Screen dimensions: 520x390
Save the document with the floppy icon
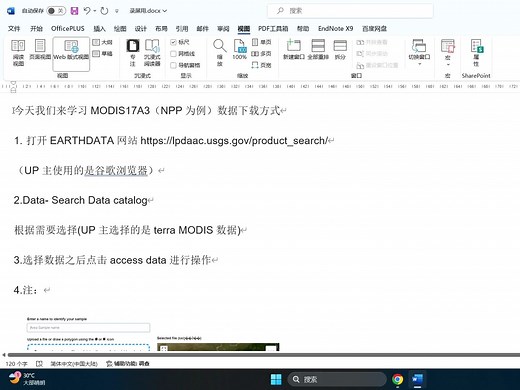click(74, 11)
